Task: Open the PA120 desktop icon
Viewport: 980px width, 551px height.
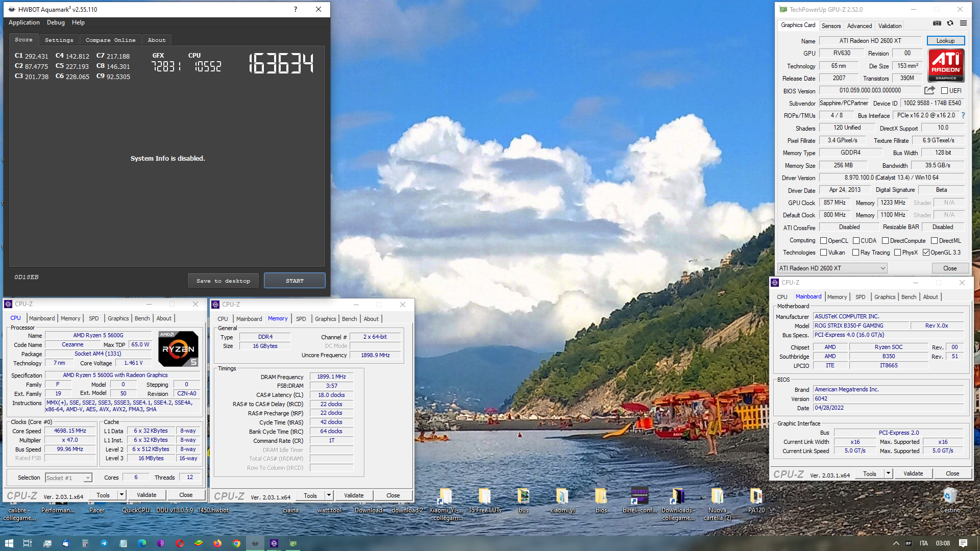Action: coord(756,500)
